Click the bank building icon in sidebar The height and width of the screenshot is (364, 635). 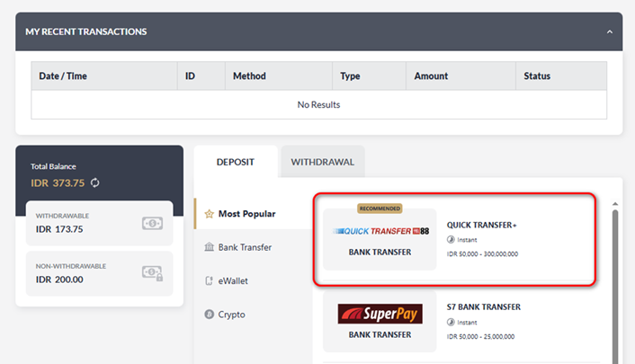coord(209,247)
